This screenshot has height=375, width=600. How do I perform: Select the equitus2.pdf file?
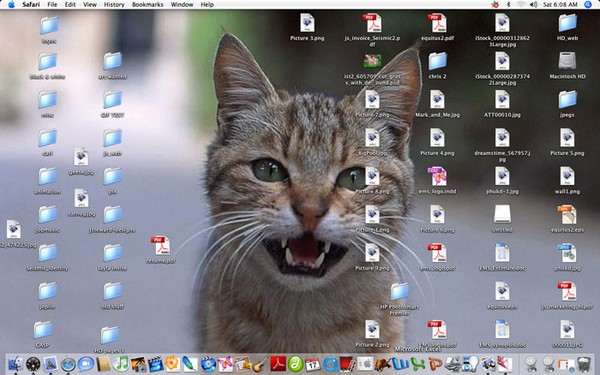[437, 23]
